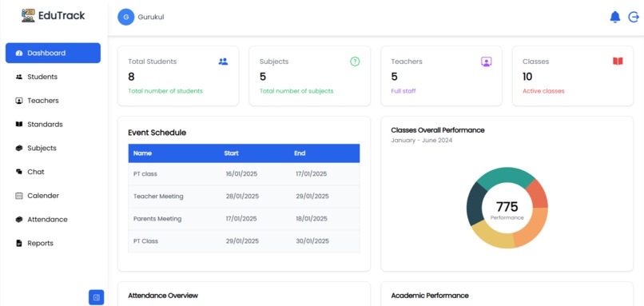Select the lowercase PT class row

(x=244, y=173)
